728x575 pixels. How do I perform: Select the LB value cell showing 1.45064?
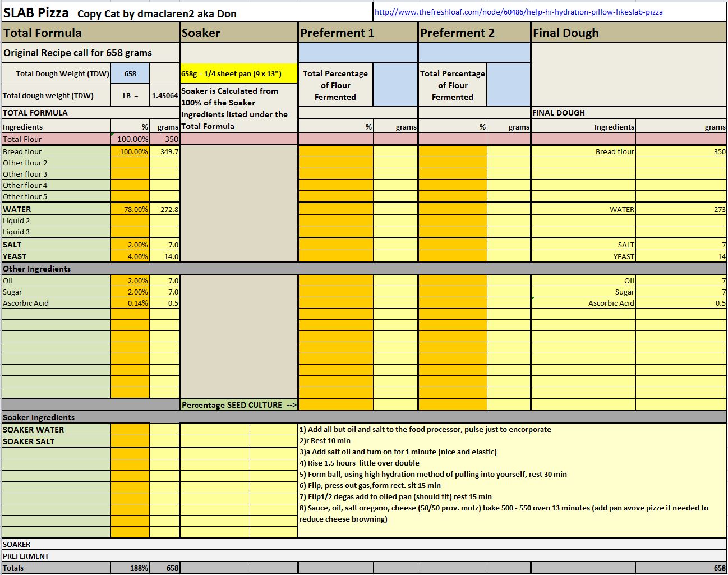(164, 95)
